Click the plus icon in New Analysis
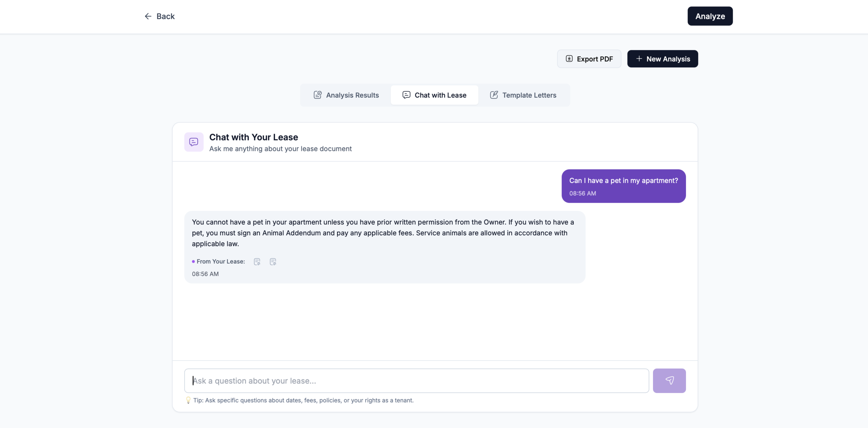Viewport: 868px width, 428px height. (x=639, y=59)
